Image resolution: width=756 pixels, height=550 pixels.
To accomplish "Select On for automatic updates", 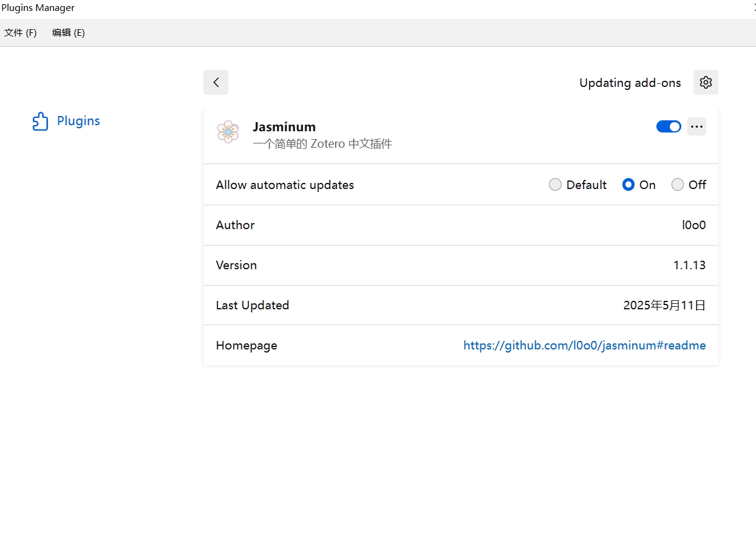I will point(628,185).
